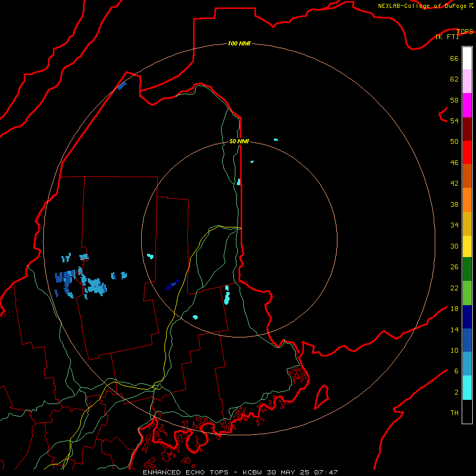The width and height of the screenshot is (476, 476).
Task: Click the medium blue legend swatch above 10
Action: coord(467,340)
